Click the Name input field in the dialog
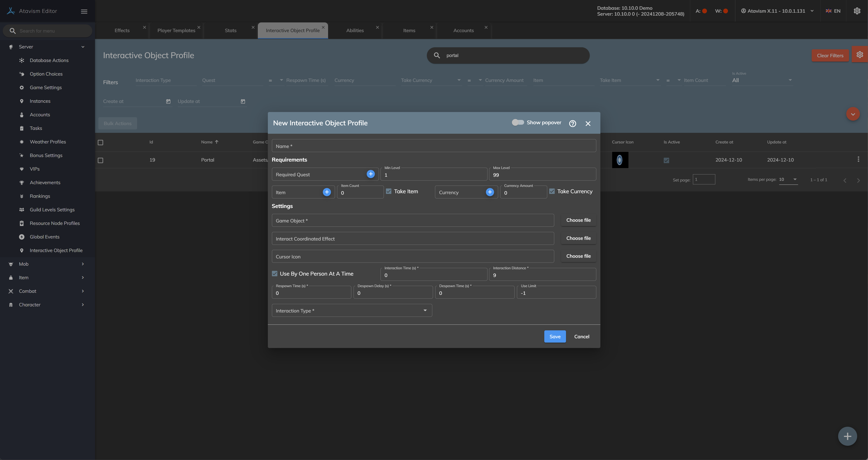Screen dimensions: 868x460 click(x=434, y=146)
